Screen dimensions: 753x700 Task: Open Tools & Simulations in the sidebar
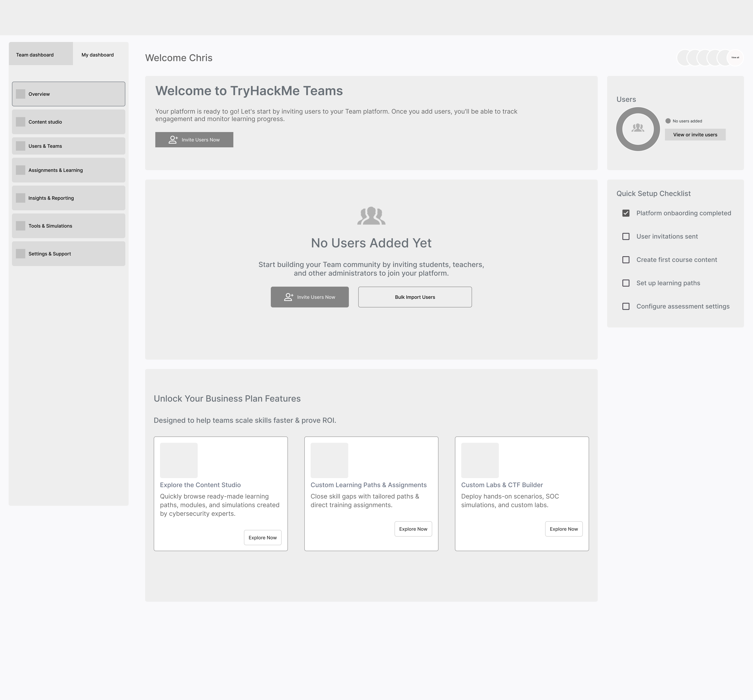coord(68,226)
